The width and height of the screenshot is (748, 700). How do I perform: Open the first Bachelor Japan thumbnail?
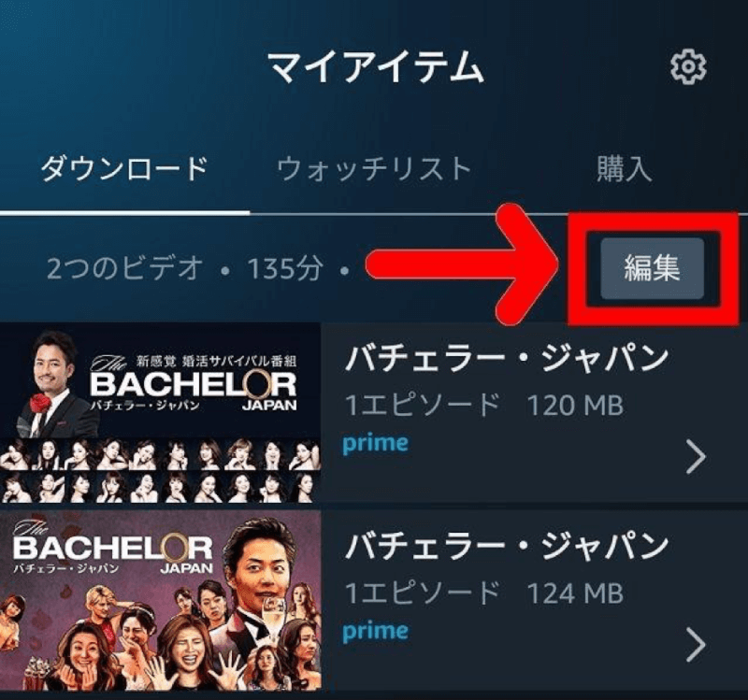160,413
